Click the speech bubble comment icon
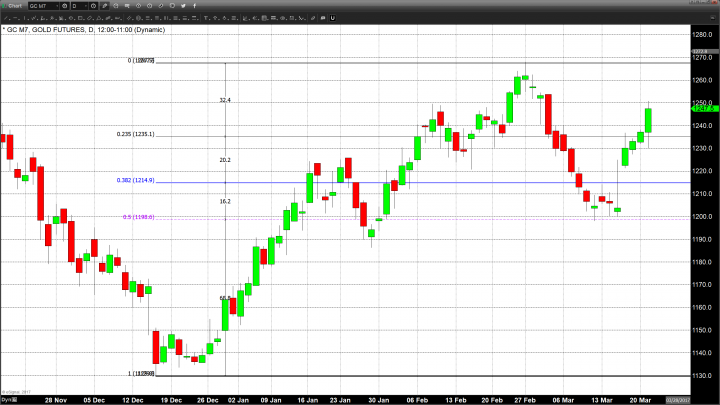720x405 pixels. [323, 18]
